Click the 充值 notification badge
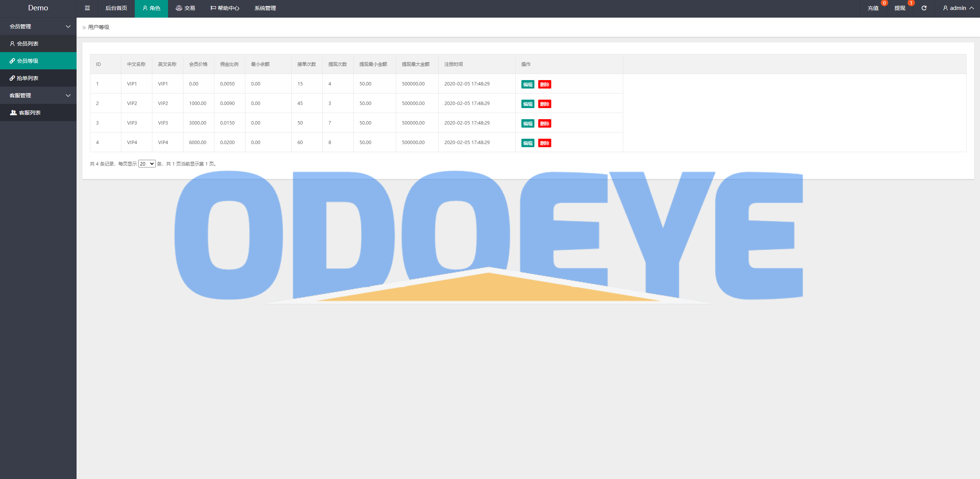This screenshot has height=479, width=980. 884,3
